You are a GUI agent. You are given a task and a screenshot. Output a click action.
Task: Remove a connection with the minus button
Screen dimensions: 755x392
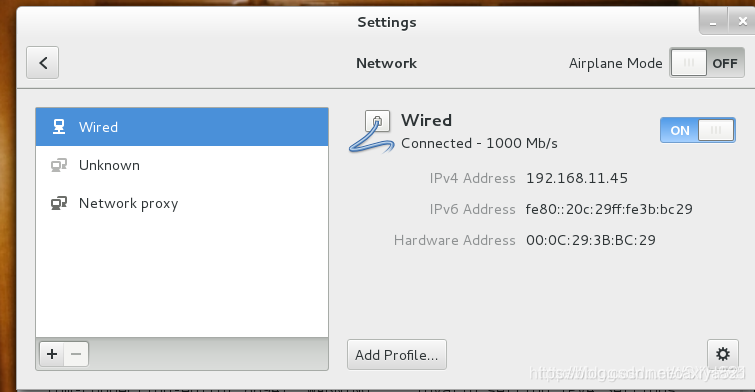pos(76,354)
